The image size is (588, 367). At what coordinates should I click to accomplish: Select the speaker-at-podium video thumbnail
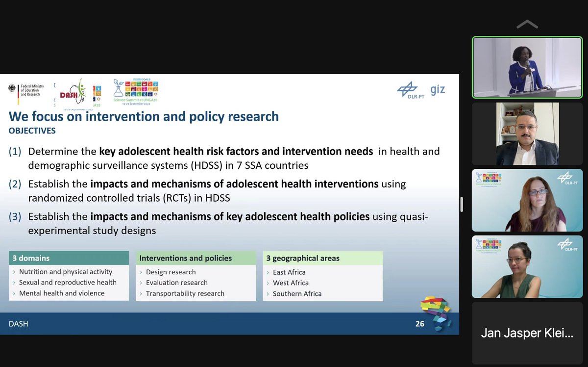tap(527, 67)
